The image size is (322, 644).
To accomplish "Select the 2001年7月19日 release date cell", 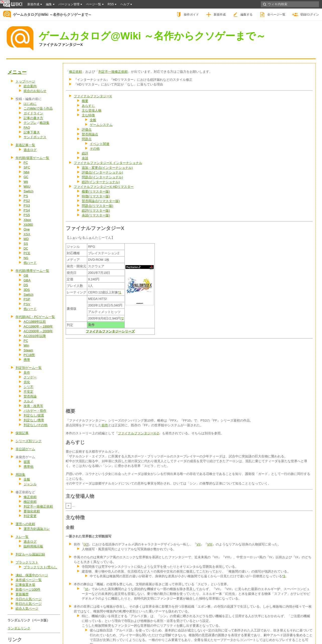I will tap(106, 273).
